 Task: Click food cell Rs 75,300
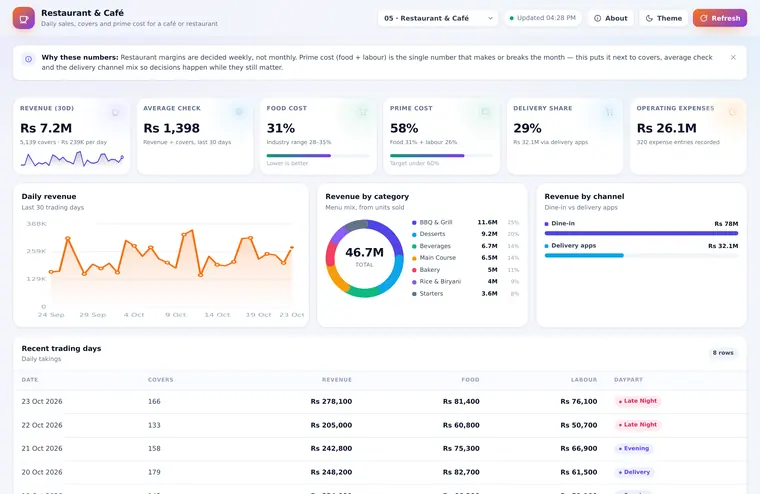tap(461, 448)
